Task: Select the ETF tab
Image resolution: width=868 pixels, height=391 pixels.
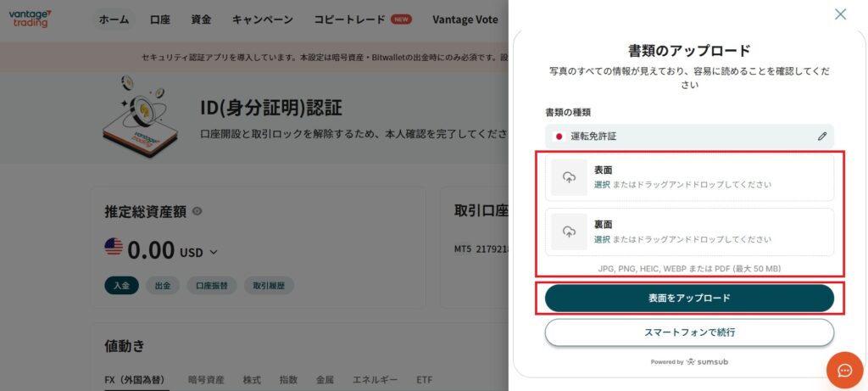Action: tap(425, 380)
